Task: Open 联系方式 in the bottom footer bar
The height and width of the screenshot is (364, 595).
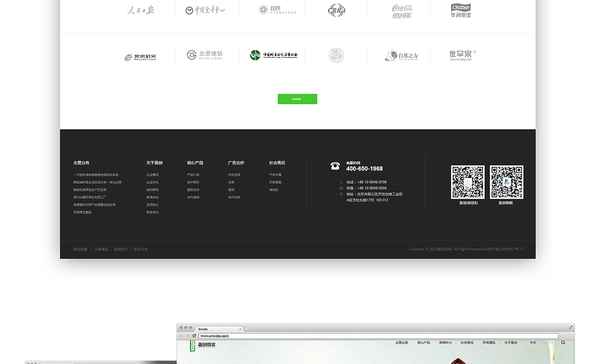Action: [141, 249]
